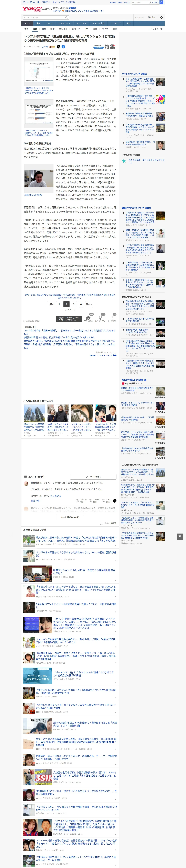The height and width of the screenshot is (868, 186).
Task: Open the スポーツ category tab
Action: click(76, 29)
